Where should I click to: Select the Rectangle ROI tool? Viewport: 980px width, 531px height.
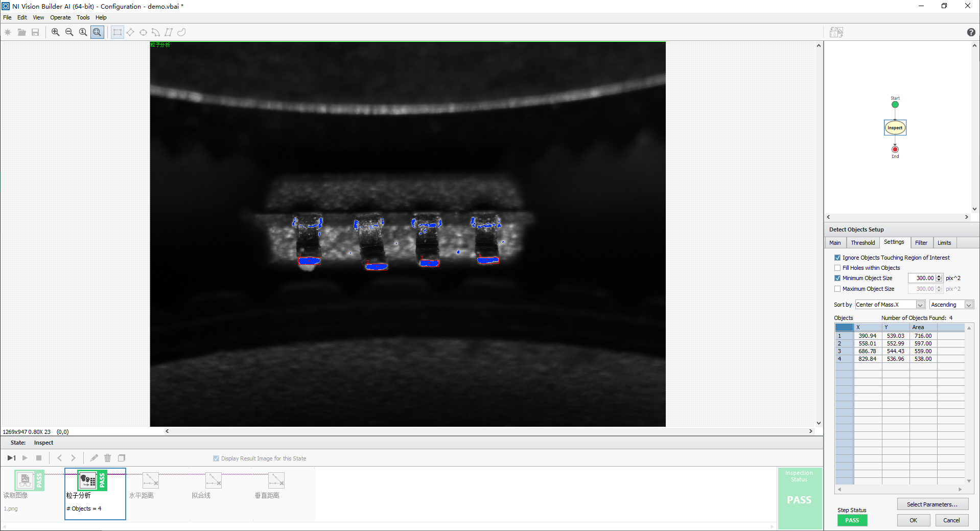[118, 32]
